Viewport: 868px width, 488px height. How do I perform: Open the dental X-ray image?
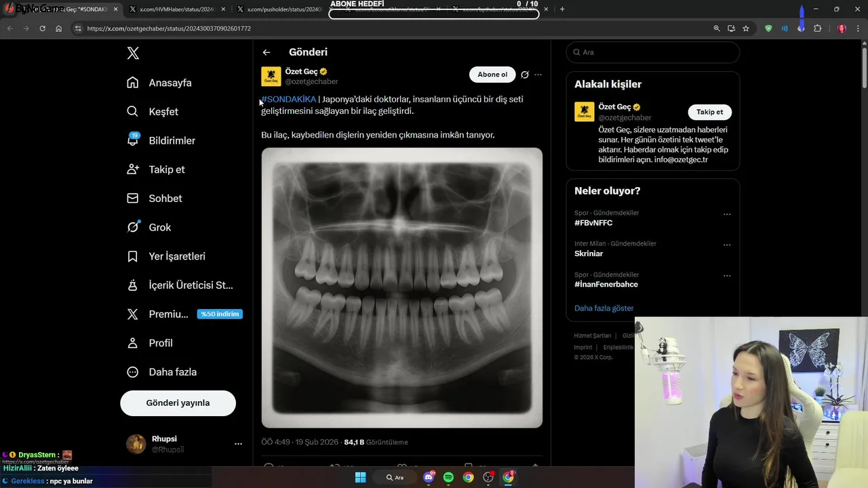click(x=402, y=287)
